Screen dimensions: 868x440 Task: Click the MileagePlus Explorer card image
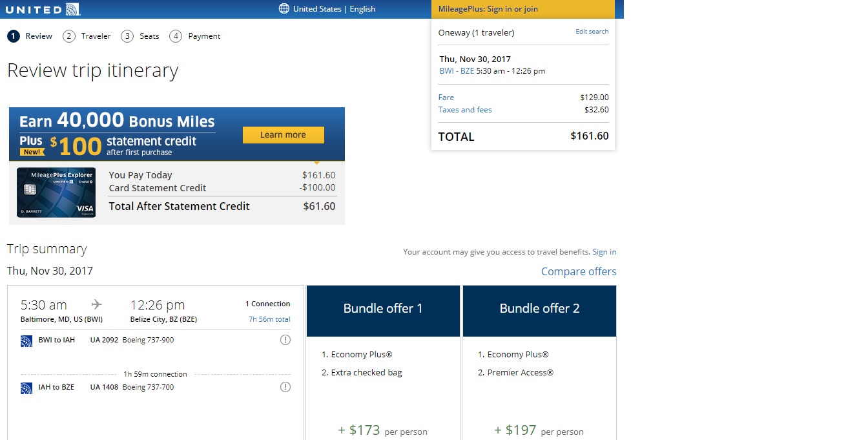coord(56,193)
